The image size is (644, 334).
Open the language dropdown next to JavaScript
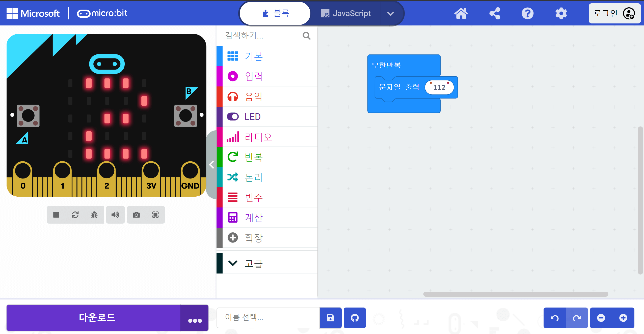[391, 14]
